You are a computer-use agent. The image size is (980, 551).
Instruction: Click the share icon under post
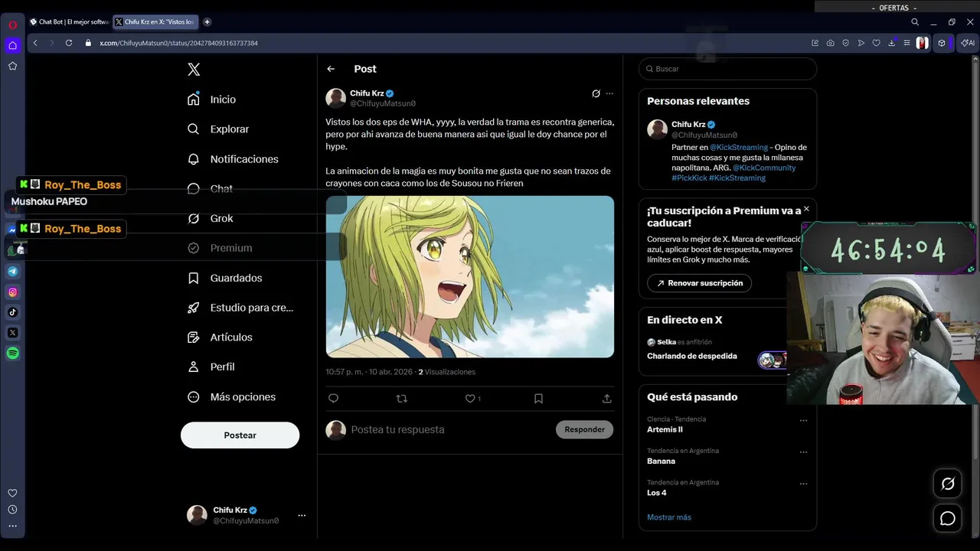tap(607, 399)
